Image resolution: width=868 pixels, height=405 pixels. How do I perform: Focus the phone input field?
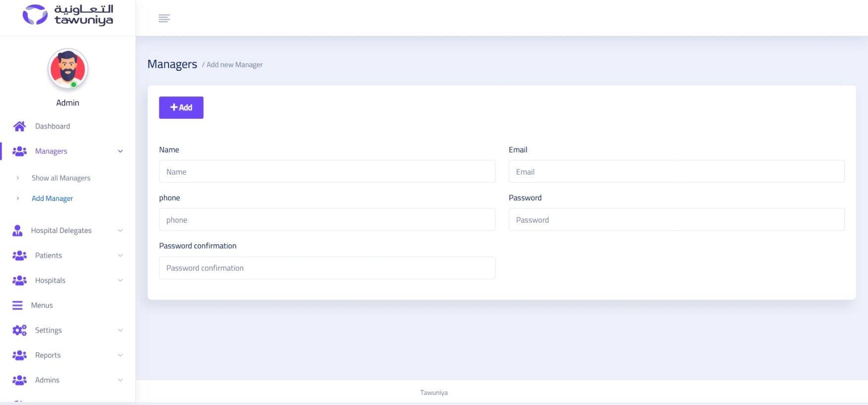click(x=327, y=220)
